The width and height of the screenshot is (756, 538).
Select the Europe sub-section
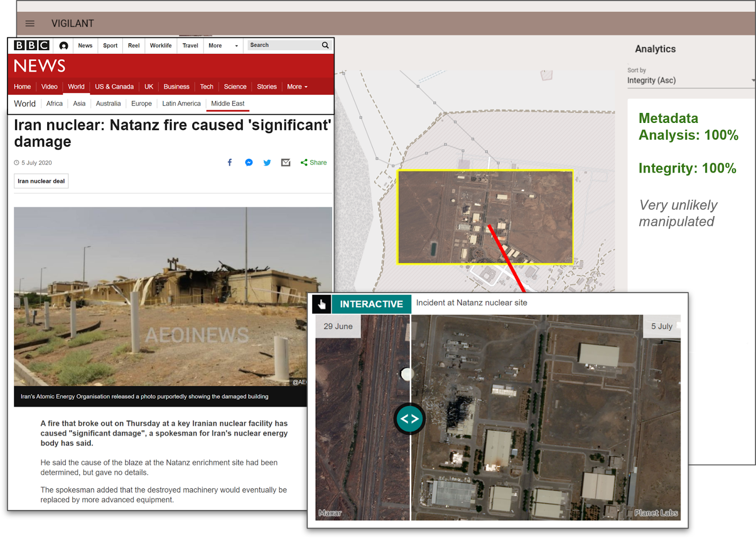click(x=141, y=104)
